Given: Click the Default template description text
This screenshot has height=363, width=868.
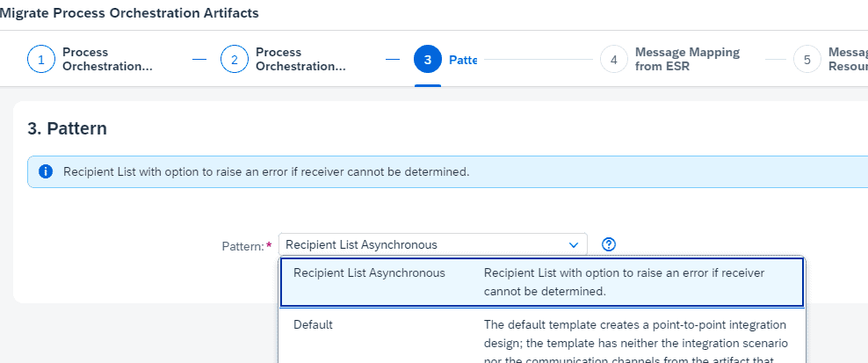Looking at the screenshot, I should pyautogui.click(x=635, y=343).
